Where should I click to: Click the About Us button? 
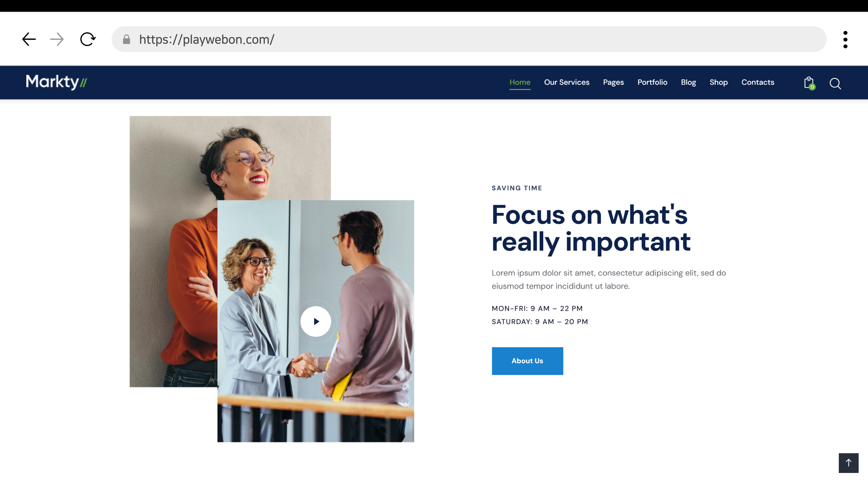527,361
